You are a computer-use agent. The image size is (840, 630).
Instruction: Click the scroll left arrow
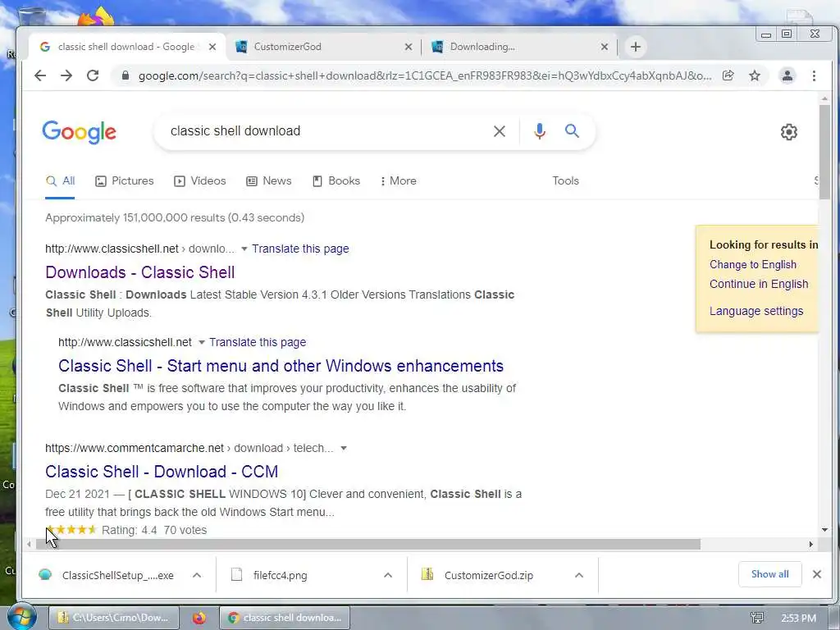click(x=29, y=545)
